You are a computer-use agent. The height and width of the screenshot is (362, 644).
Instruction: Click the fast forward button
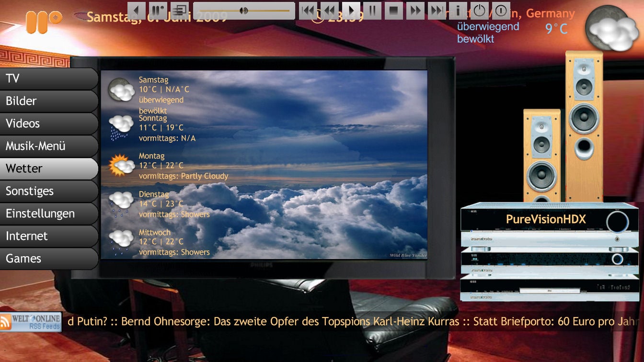(x=415, y=10)
